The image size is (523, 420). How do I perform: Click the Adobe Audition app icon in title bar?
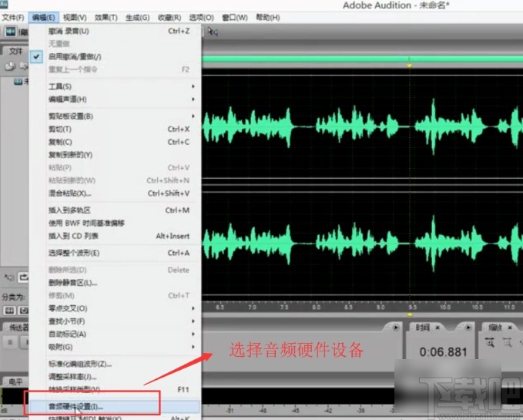coord(4,4)
